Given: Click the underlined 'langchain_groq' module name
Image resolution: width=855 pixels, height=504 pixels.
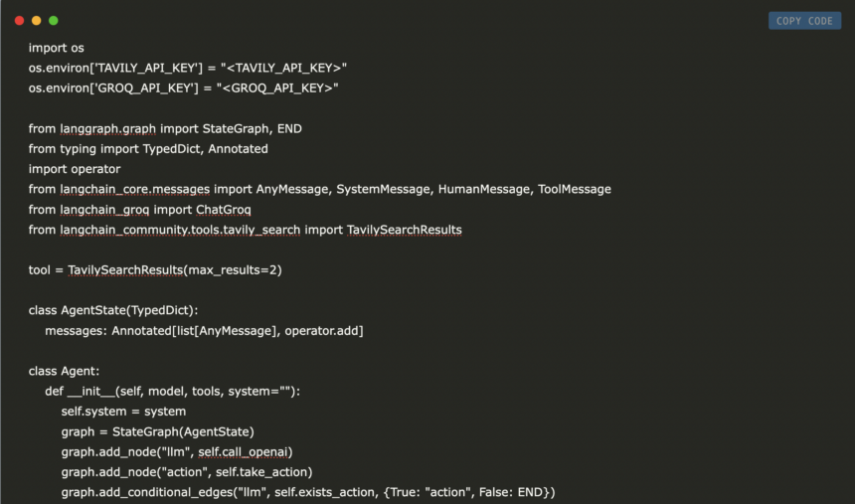Looking at the screenshot, I should [103, 210].
